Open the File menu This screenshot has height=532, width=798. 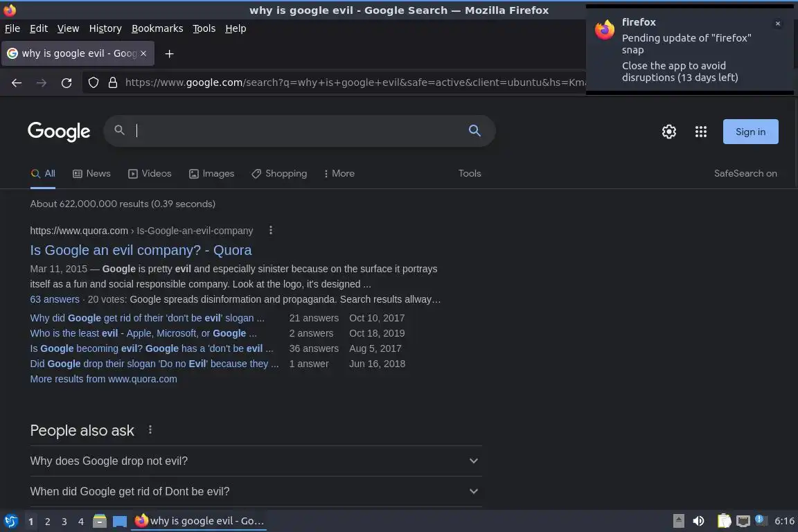(12, 28)
